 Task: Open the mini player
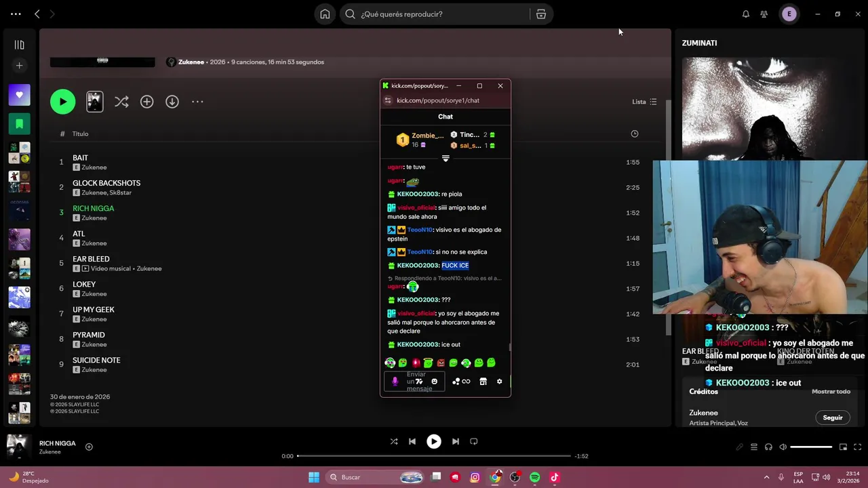tap(844, 447)
